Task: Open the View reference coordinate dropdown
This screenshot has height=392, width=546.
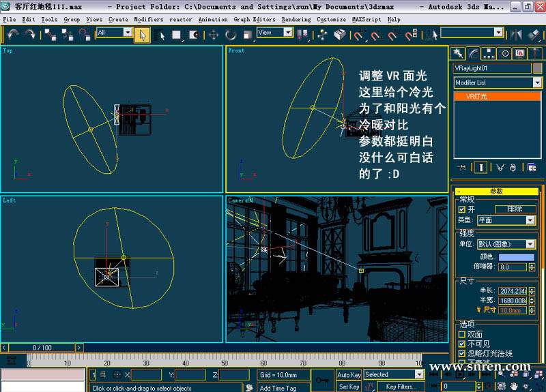Action: (275, 32)
